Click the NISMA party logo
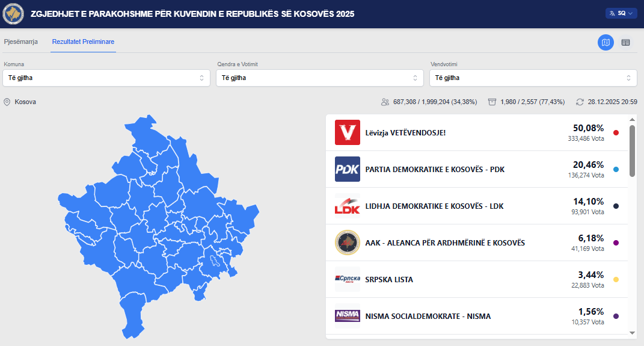The width and height of the screenshot is (644, 346). click(x=347, y=316)
